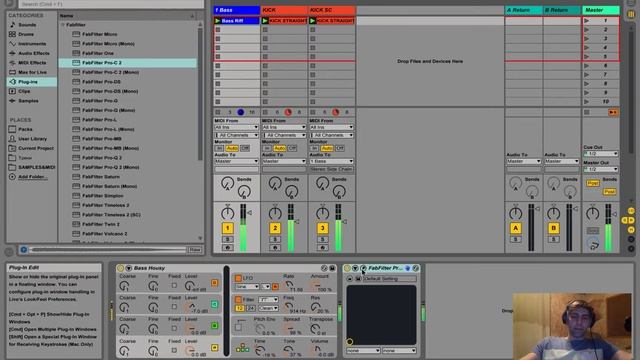Click the browser search field
This screenshot has width=640, height=360.
(x=110, y=4)
